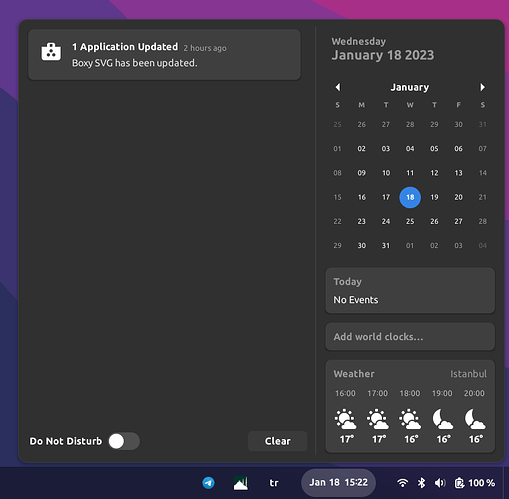The width and height of the screenshot is (509, 499).
Task: Clear all notifications
Action: coord(277,441)
